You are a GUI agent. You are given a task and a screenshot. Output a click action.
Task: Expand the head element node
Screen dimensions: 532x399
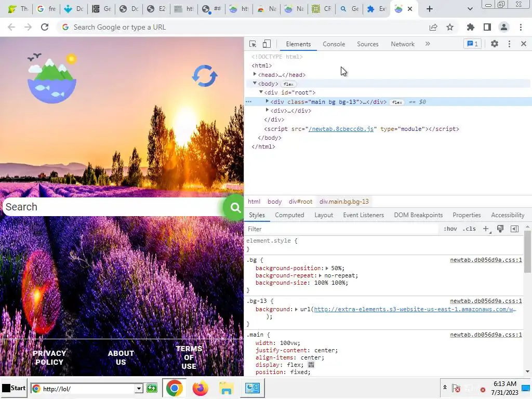point(255,74)
